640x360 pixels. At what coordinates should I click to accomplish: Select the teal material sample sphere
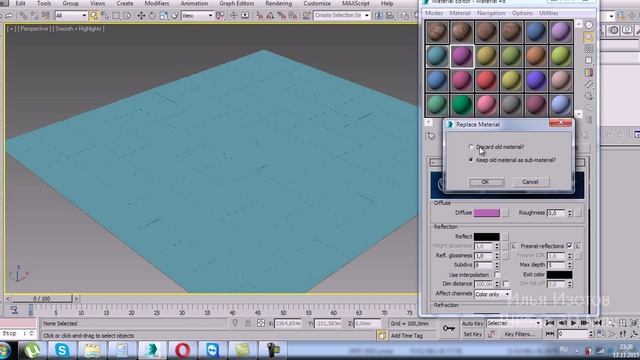pyautogui.click(x=437, y=56)
